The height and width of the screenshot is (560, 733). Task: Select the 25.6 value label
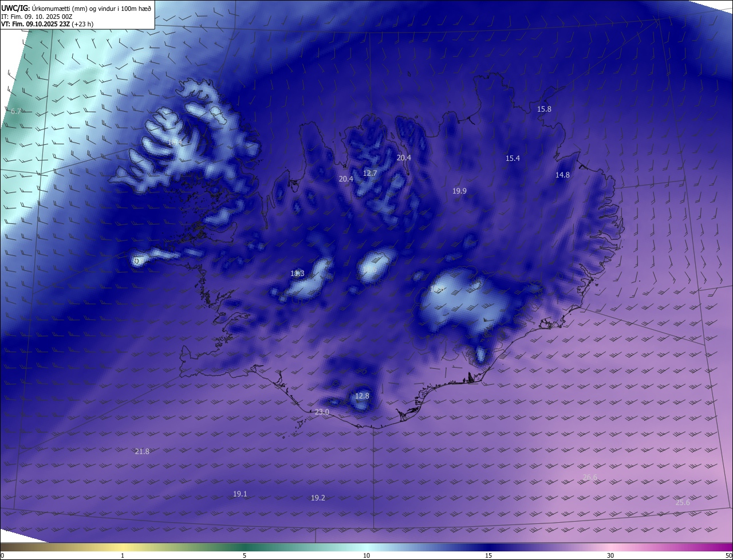(x=683, y=502)
